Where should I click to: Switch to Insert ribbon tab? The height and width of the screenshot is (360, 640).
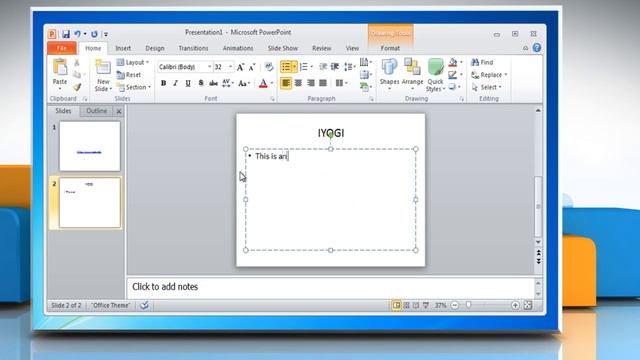click(x=123, y=48)
